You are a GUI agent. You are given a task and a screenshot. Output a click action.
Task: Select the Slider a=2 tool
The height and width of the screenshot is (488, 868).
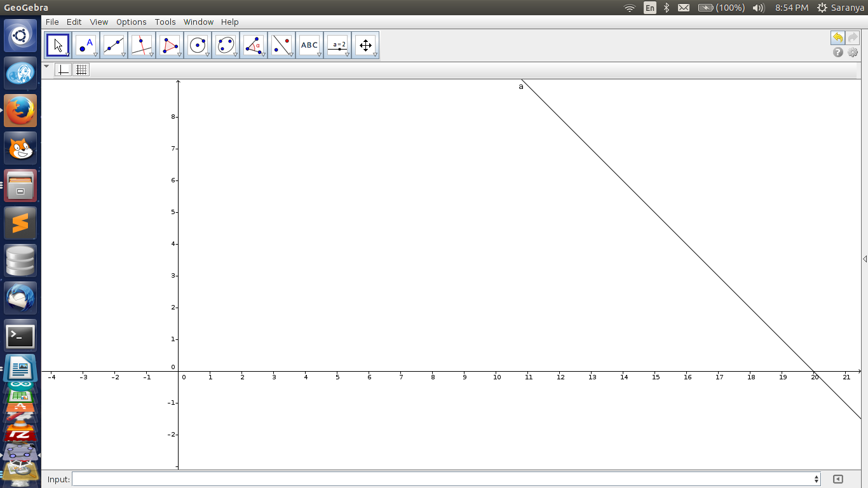337,45
